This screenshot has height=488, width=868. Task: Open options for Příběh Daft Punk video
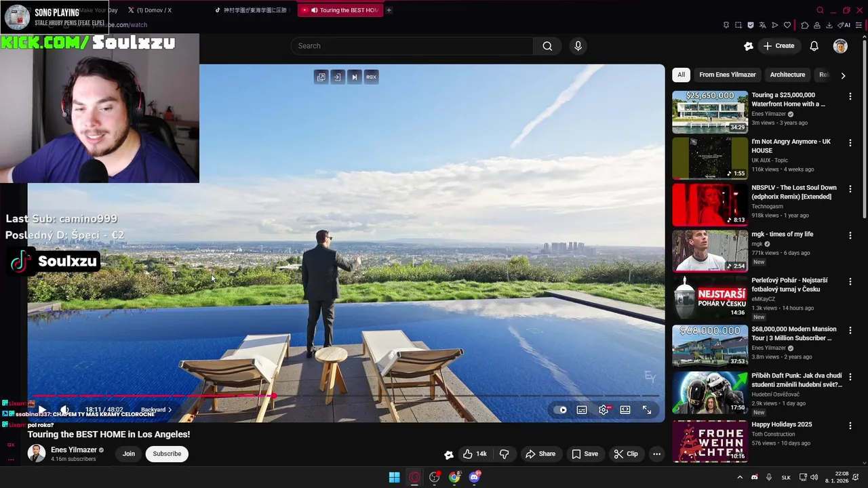850,376
